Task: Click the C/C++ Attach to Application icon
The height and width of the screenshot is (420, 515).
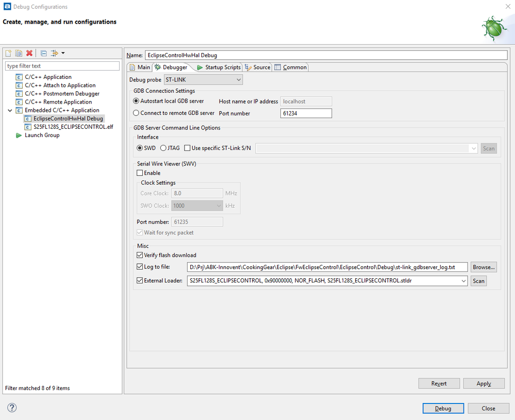Action: point(19,86)
